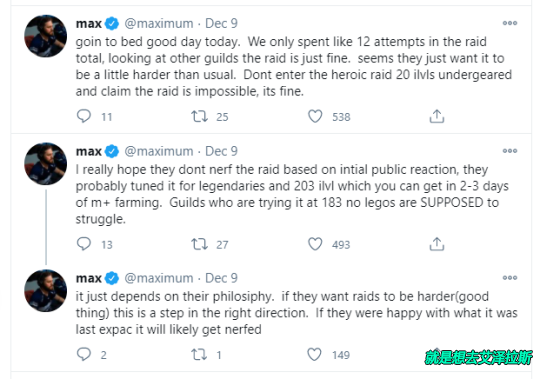Share the tweet about 203 ilvl
540x379 pixels.
[x=437, y=244]
